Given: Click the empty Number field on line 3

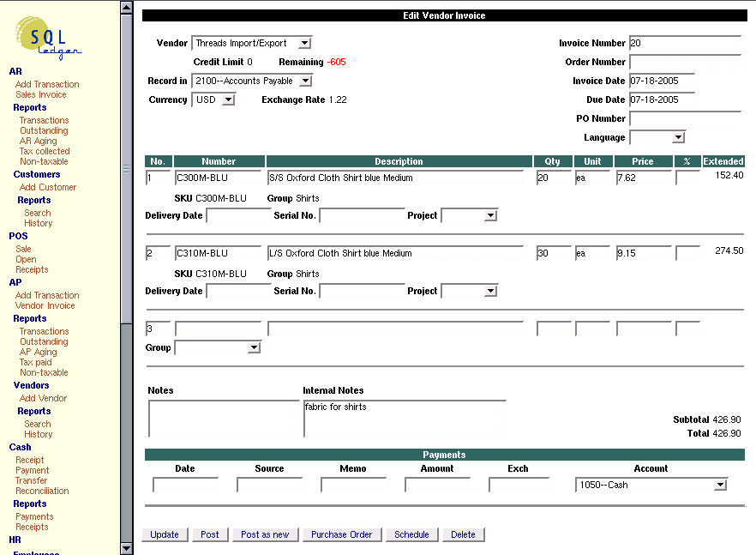Looking at the screenshot, I should pos(218,329).
